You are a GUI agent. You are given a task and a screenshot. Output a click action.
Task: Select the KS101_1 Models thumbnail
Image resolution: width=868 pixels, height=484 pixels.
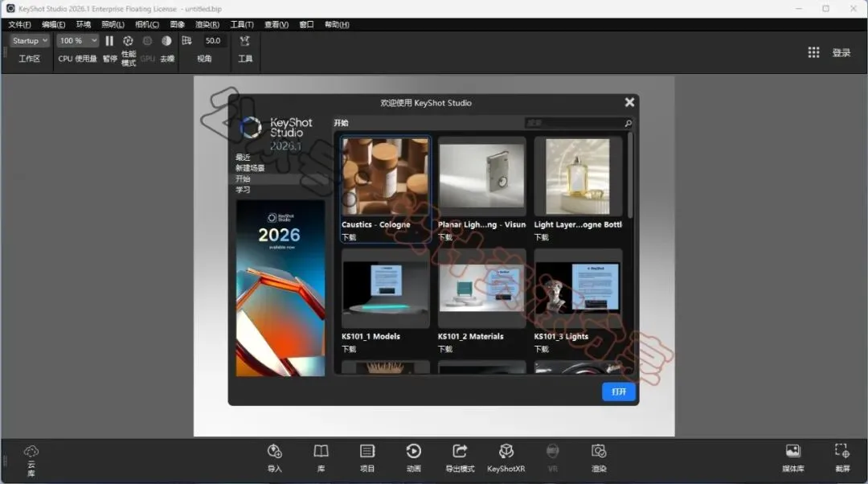[385, 289]
